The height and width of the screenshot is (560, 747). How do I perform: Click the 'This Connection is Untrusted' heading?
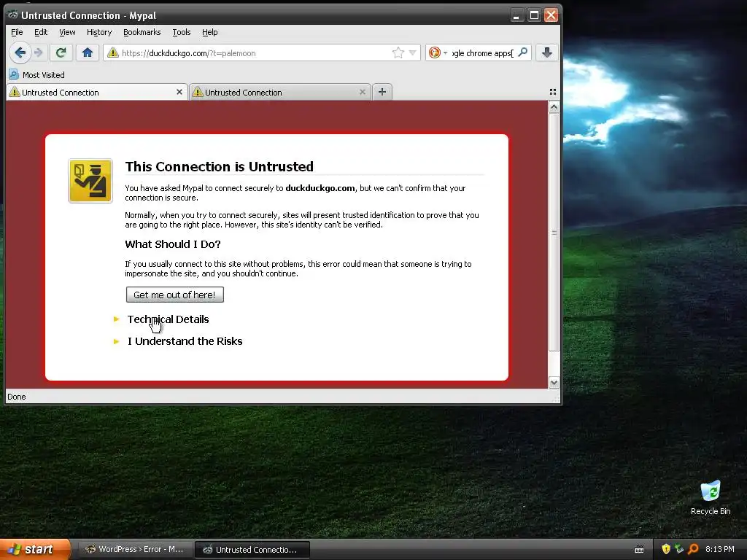[219, 167]
